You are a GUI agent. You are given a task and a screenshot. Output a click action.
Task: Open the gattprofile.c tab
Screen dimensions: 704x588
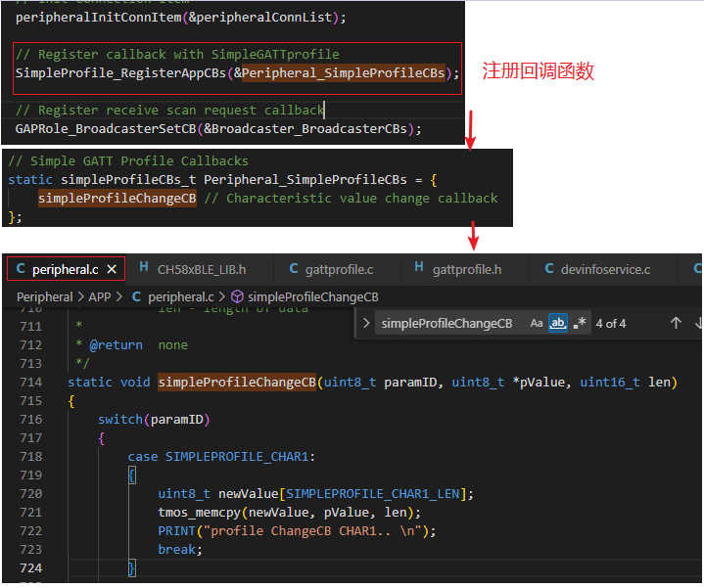pos(338,269)
